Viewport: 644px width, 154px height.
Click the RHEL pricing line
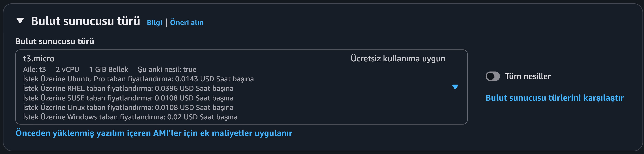[128, 88]
